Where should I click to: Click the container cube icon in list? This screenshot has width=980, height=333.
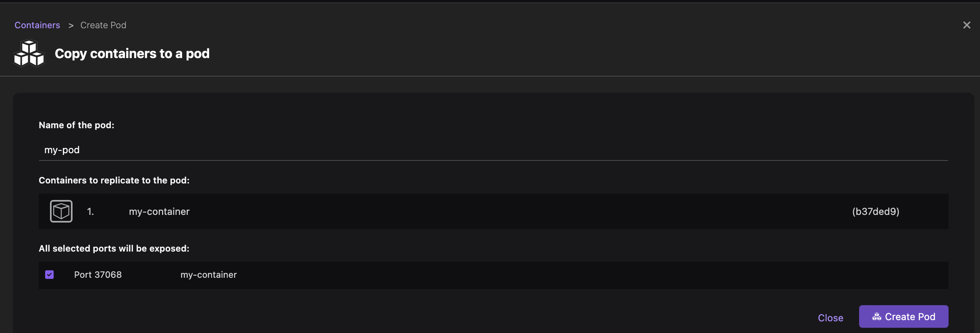coord(61,211)
